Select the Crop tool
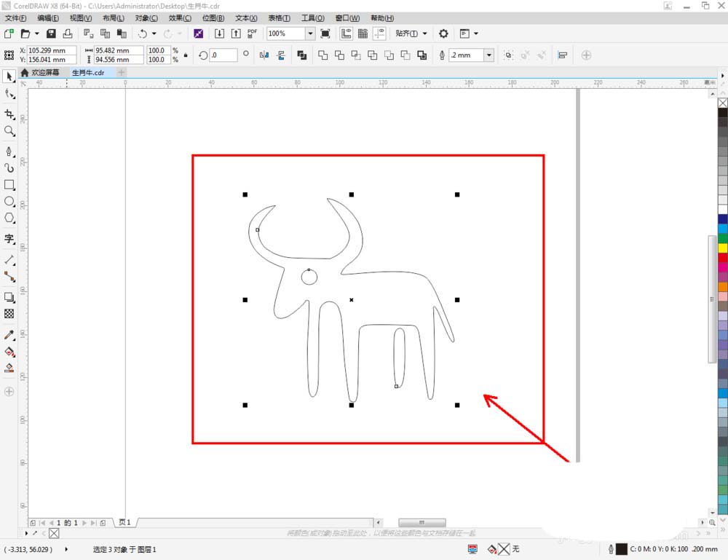 coord(9,114)
